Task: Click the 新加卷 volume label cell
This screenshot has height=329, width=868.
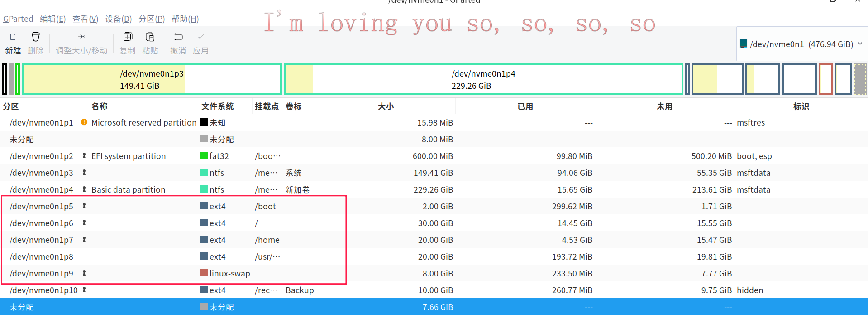Action: [297, 189]
